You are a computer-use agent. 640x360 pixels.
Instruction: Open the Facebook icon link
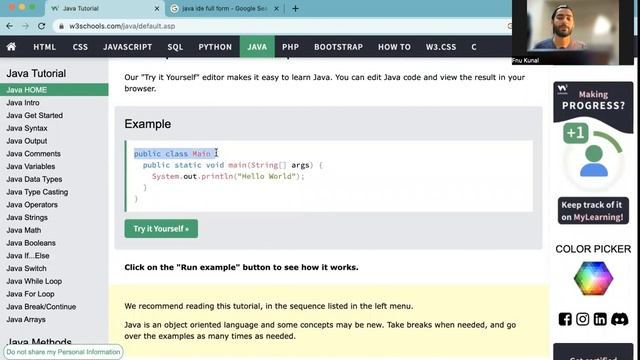565,319
